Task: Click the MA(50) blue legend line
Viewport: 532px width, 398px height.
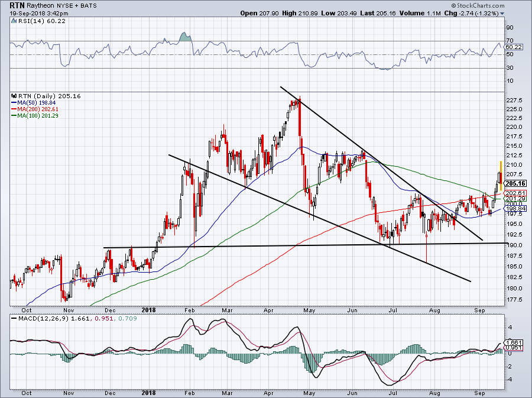Action: coord(14,103)
